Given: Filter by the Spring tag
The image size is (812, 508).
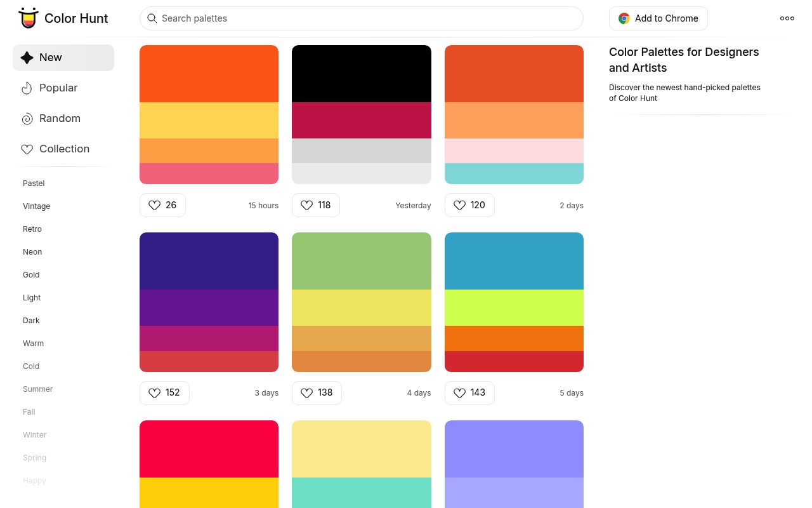Looking at the screenshot, I should tap(34, 458).
